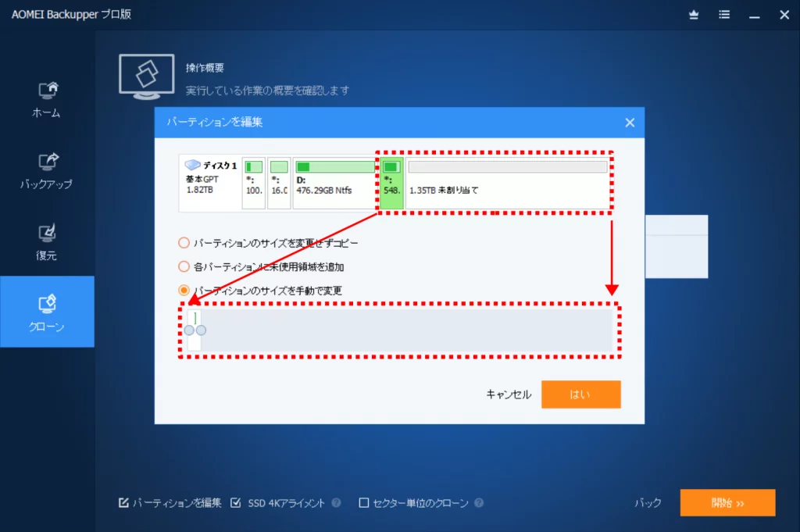Click the パーティションを編集 edit icon at bottom
Viewport: 800px width, 532px height.
(123, 503)
